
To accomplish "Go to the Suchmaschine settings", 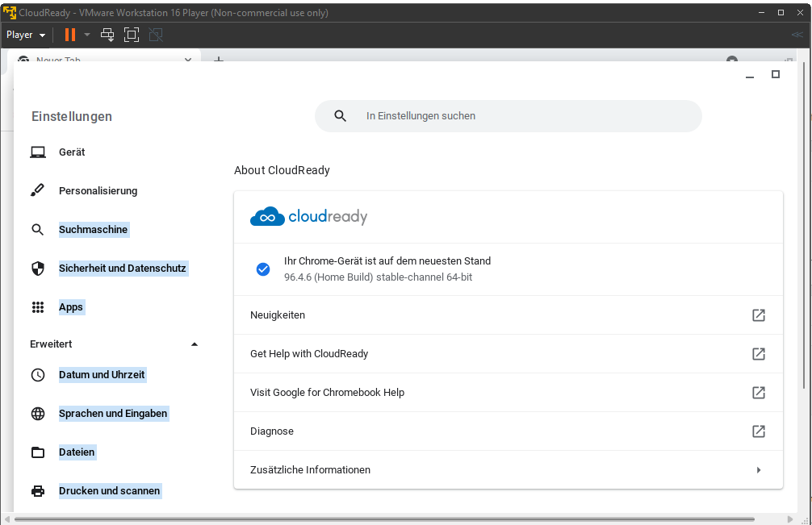I will click(93, 230).
